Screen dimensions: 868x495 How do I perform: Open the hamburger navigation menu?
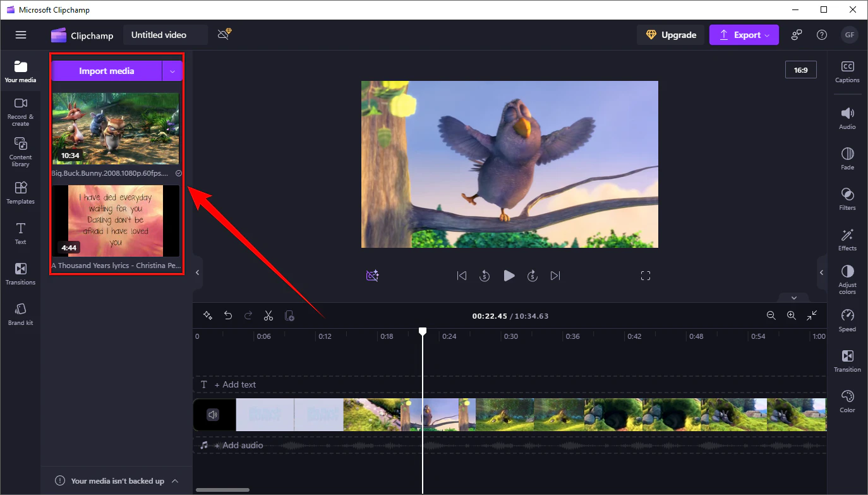tap(21, 35)
